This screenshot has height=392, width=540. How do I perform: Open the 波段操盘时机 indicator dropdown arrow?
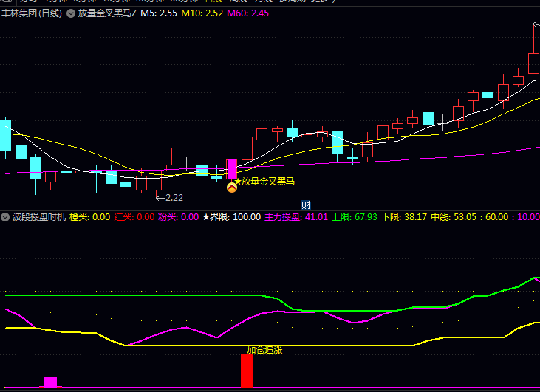6,217
